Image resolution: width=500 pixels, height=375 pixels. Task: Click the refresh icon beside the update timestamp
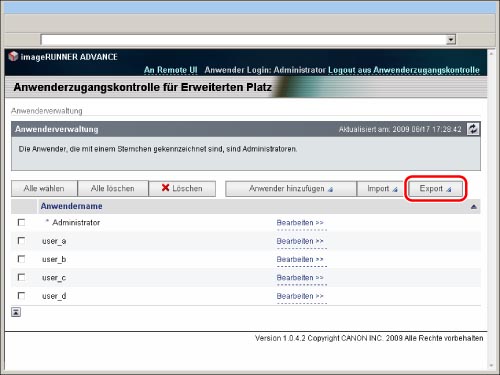point(473,129)
